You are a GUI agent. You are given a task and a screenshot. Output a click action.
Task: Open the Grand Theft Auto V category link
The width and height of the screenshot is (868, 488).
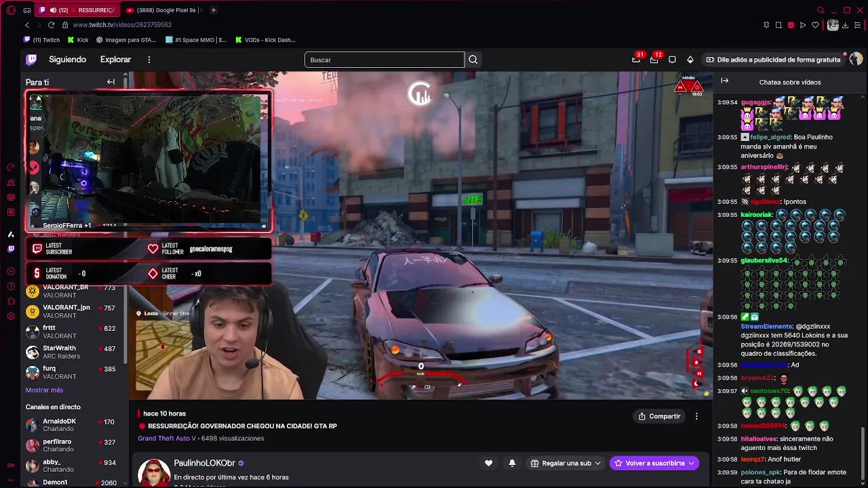point(167,439)
